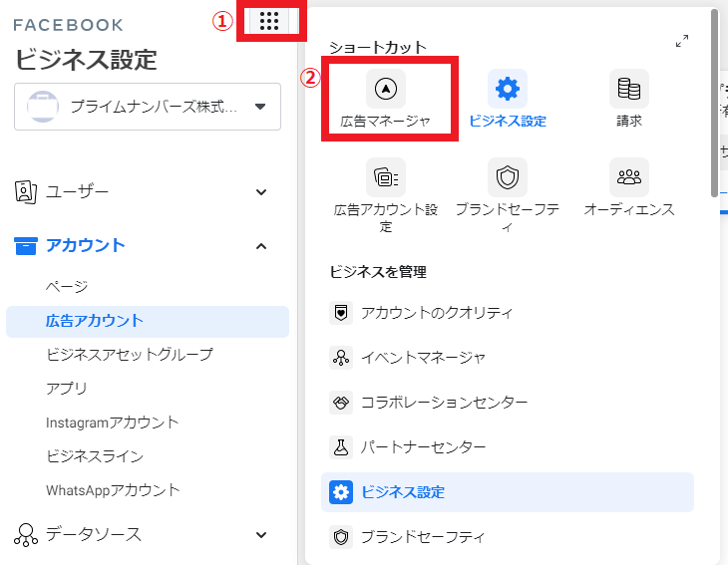Open ブランドセーフティ shield shortcut icon
The width and height of the screenshot is (728, 565).
point(507,177)
